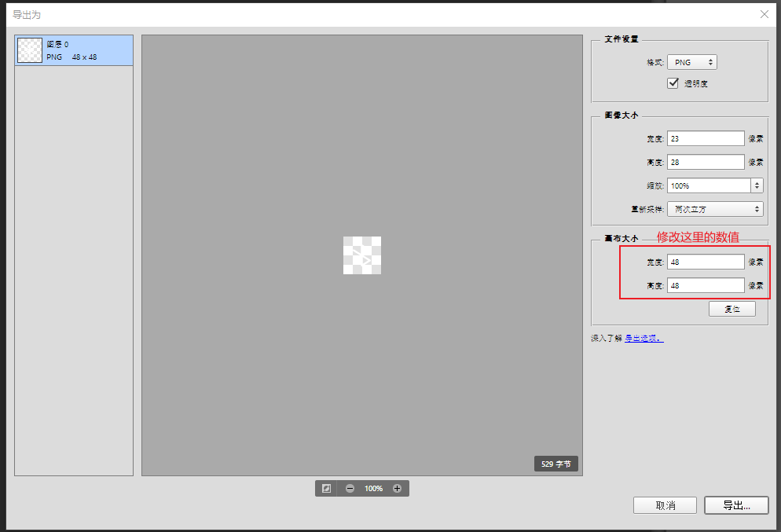Click the 100% zoom level text
781x532 pixels.
click(x=373, y=489)
